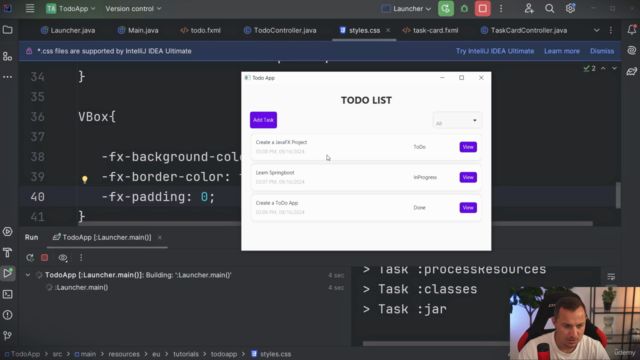Click the intention lightbulb on line 39

(84, 179)
